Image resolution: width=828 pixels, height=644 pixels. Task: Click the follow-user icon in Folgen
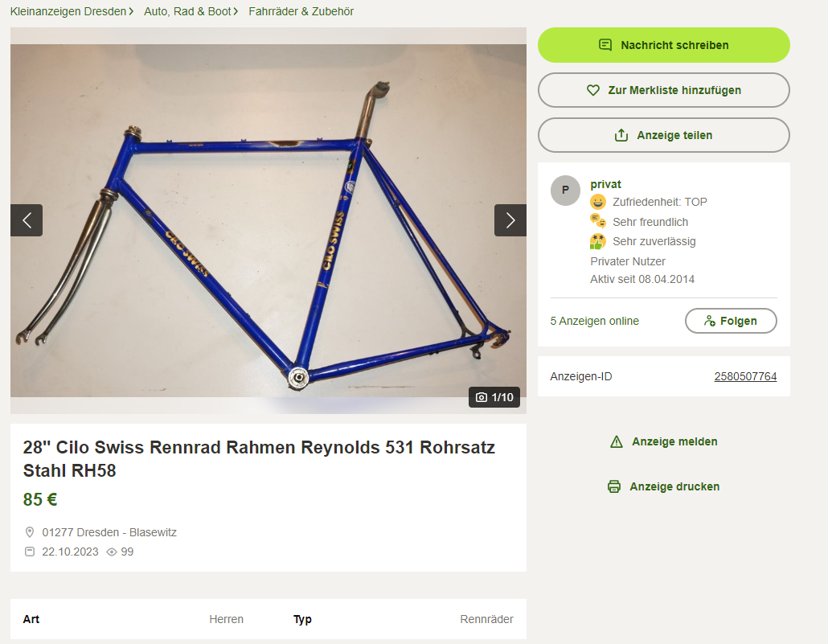[x=710, y=321]
